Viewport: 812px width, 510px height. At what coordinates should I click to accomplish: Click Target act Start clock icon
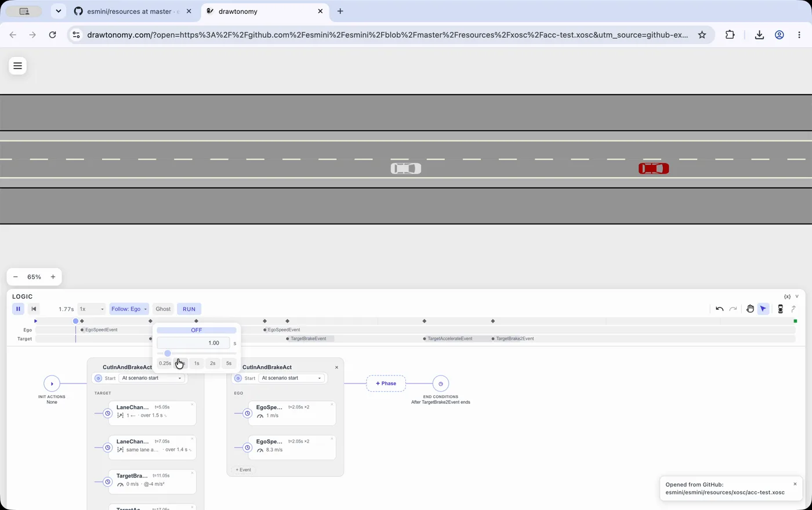[x=98, y=378]
